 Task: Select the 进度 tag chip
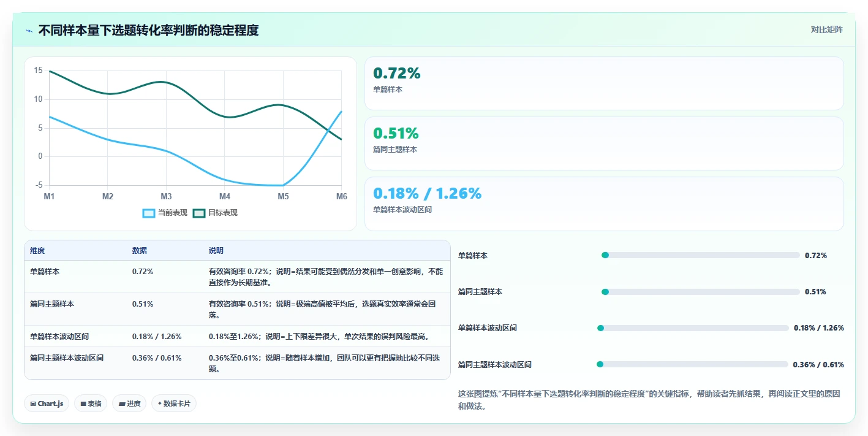tap(129, 403)
